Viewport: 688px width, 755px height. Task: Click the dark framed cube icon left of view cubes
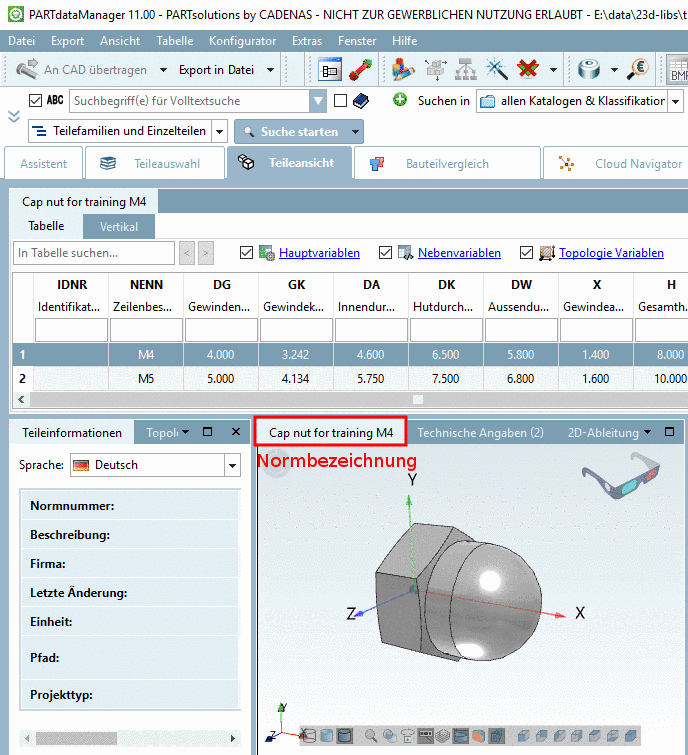tap(497, 736)
